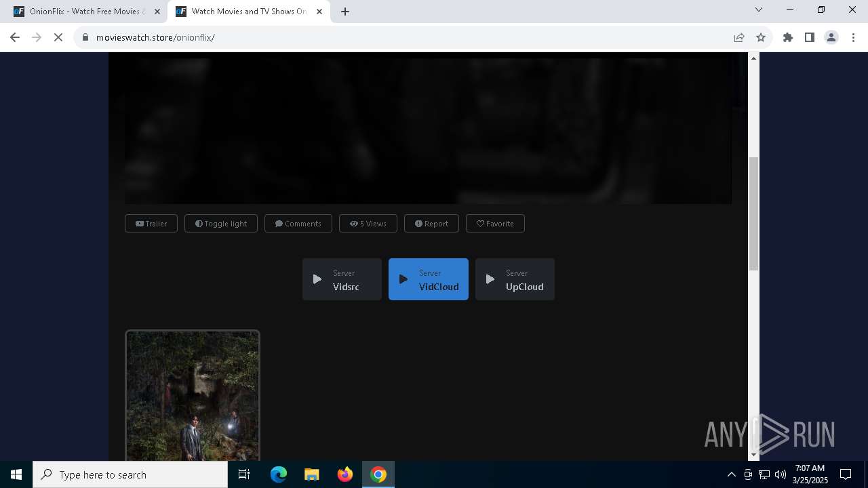Launch Microsoft Edge from taskbar

[x=279, y=474]
